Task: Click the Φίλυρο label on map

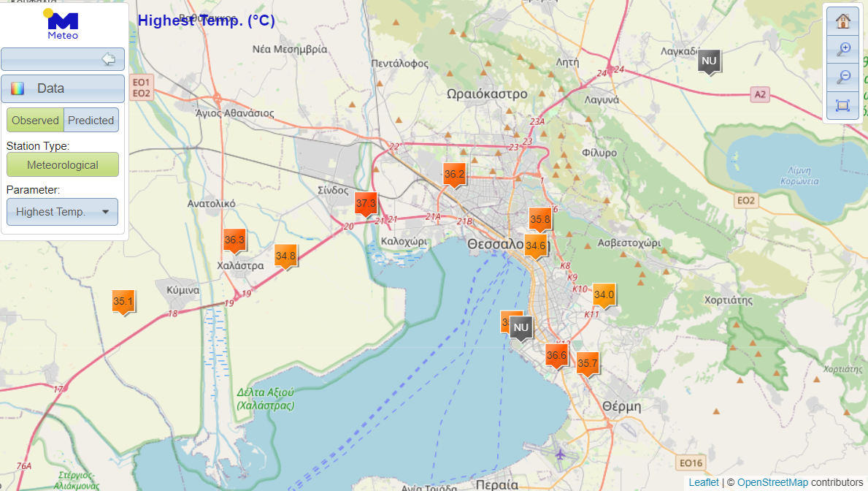Action: point(599,153)
